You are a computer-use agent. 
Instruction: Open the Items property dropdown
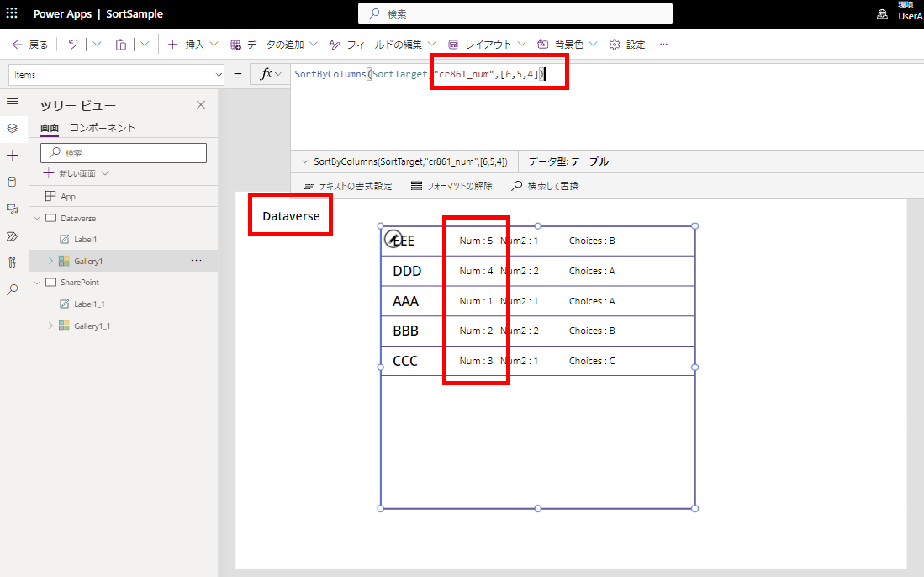(116, 75)
